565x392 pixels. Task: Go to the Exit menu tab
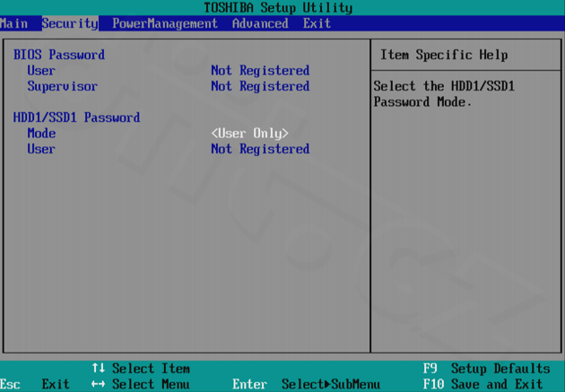pos(317,24)
